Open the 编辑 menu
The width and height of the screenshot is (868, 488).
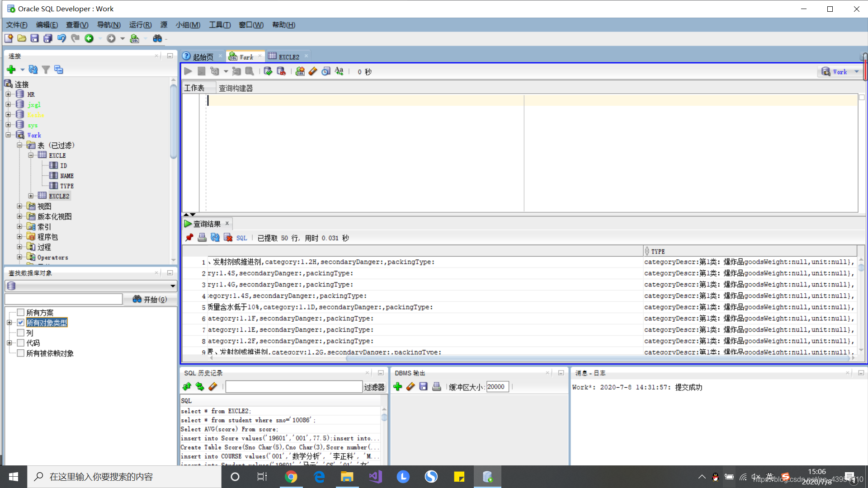coord(47,25)
